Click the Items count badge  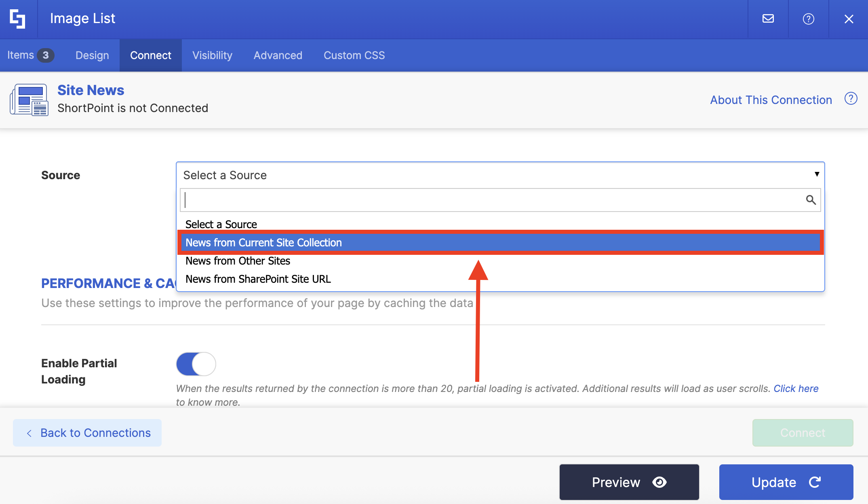point(45,55)
